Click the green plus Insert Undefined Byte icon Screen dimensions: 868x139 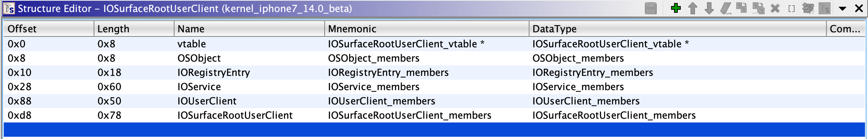(x=676, y=8)
